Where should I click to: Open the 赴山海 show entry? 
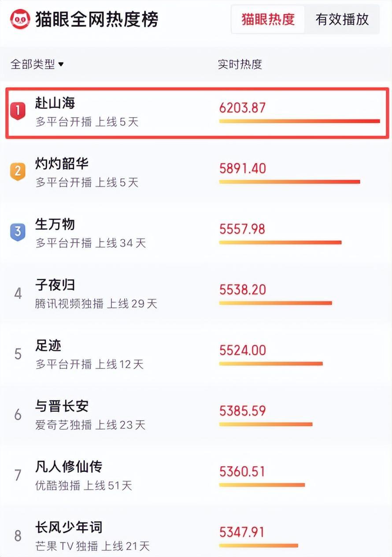click(x=197, y=113)
